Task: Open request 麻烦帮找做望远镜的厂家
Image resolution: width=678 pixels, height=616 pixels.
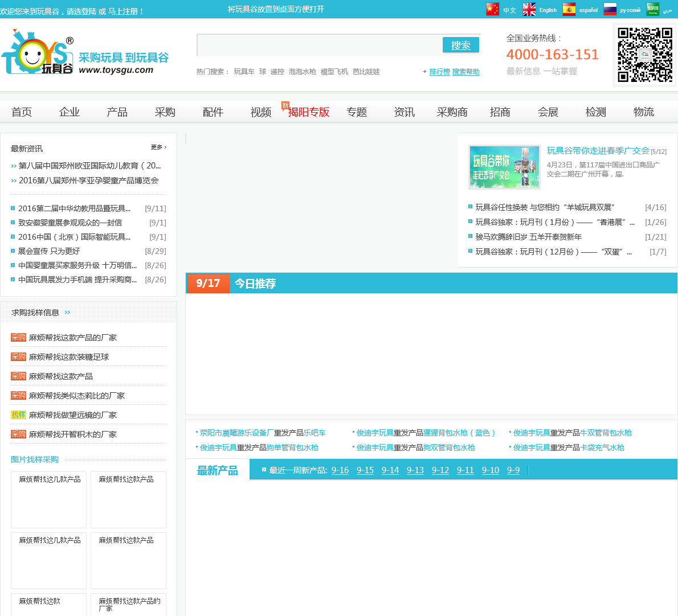Action: [73, 414]
